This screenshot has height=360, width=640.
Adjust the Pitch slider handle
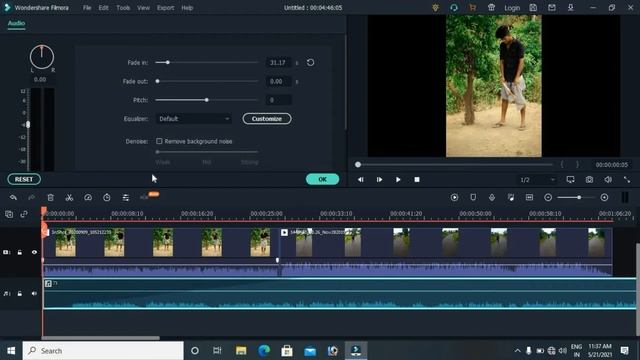[207, 100]
